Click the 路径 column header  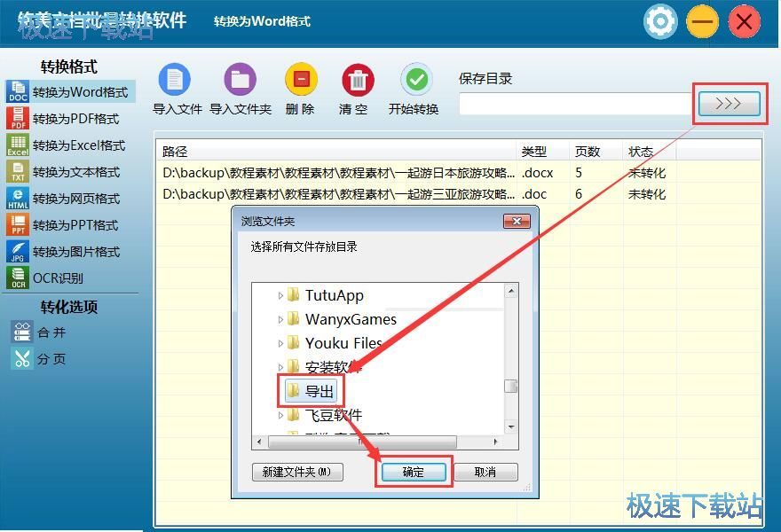coord(337,152)
